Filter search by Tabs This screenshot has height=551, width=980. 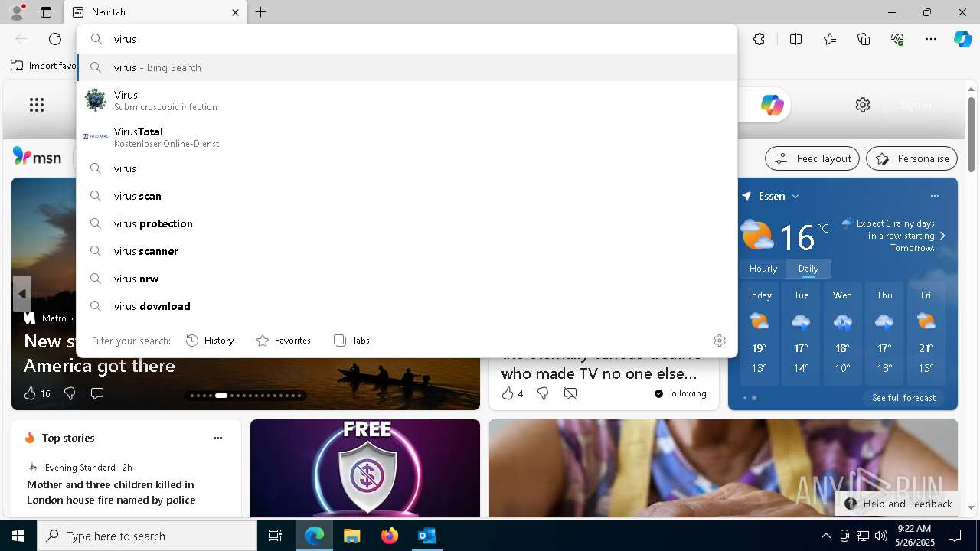tap(351, 341)
